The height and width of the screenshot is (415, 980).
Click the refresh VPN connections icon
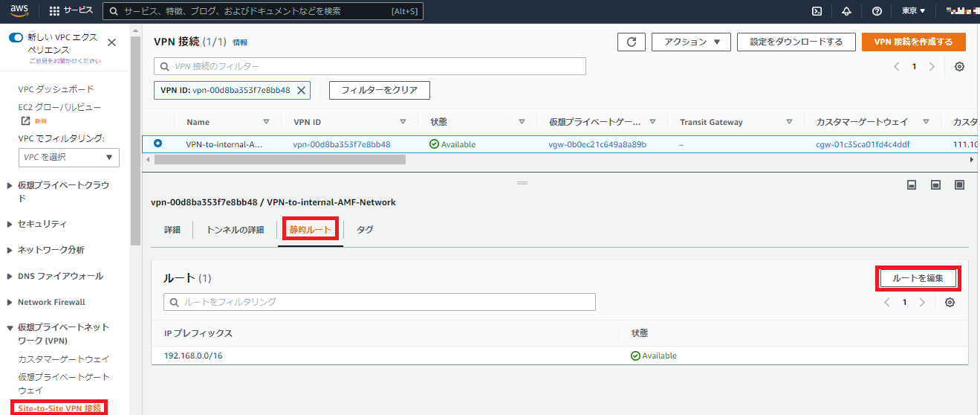[631, 42]
